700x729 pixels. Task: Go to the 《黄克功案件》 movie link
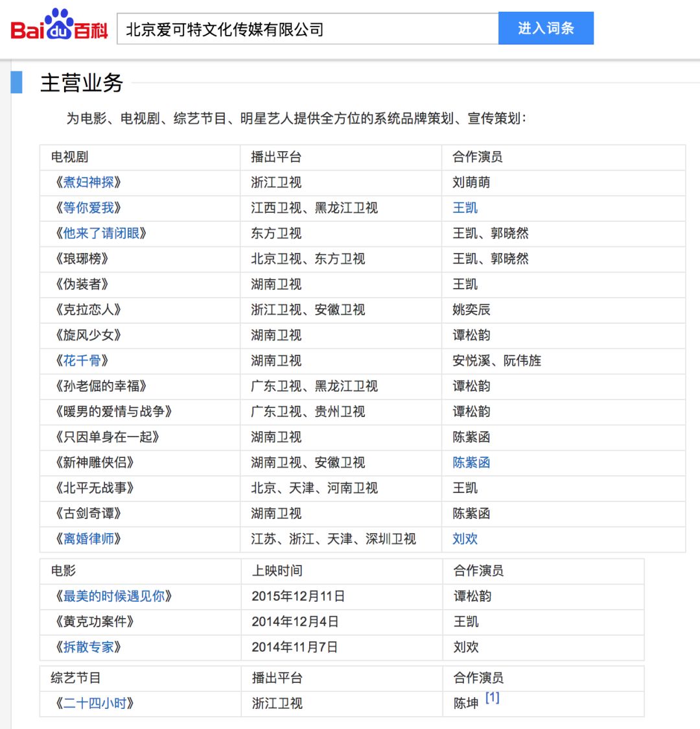(95, 621)
